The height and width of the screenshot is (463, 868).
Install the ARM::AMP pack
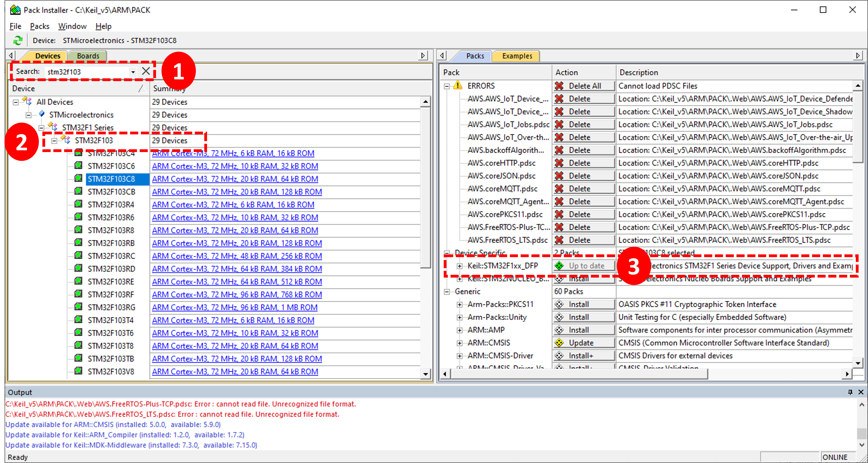tap(584, 330)
